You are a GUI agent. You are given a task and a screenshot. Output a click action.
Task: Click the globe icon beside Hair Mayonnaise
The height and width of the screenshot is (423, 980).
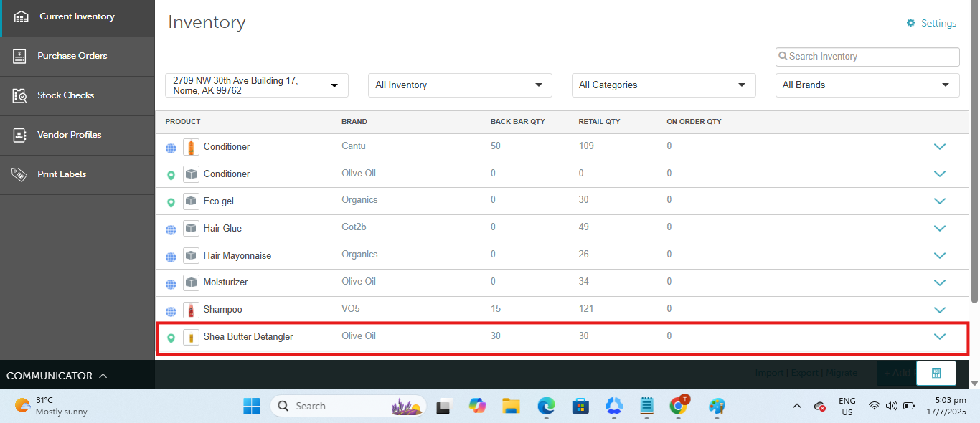(x=171, y=257)
